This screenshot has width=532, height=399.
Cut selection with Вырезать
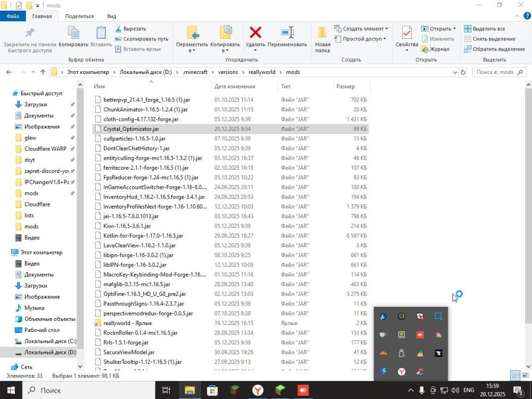coord(131,29)
